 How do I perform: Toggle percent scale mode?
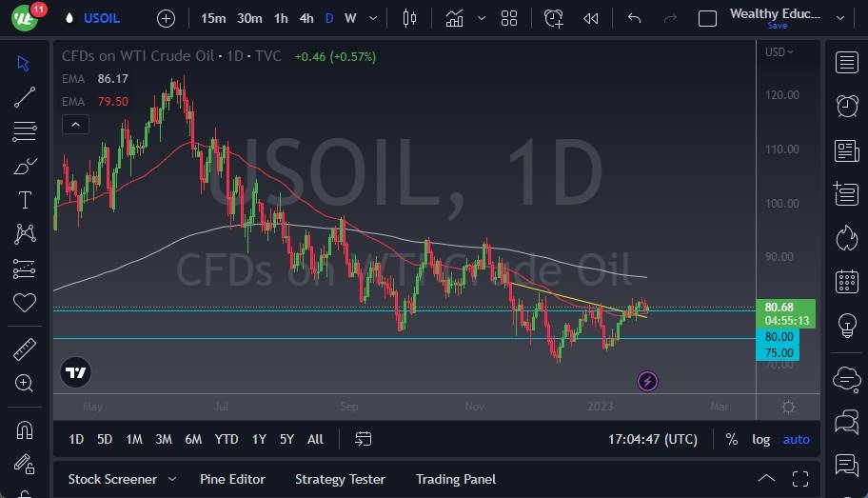731,439
